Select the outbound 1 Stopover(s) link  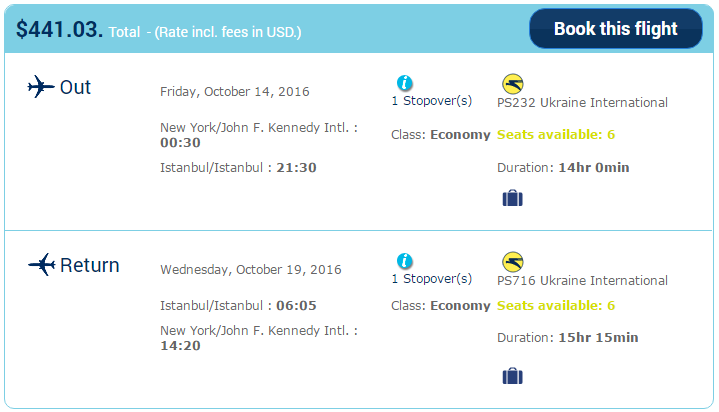[431, 100]
